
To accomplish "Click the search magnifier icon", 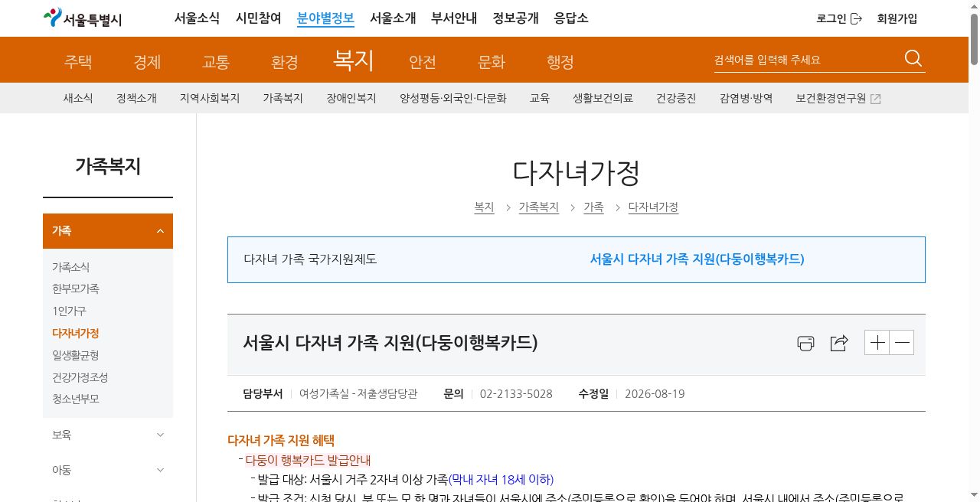I will (x=913, y=59).
